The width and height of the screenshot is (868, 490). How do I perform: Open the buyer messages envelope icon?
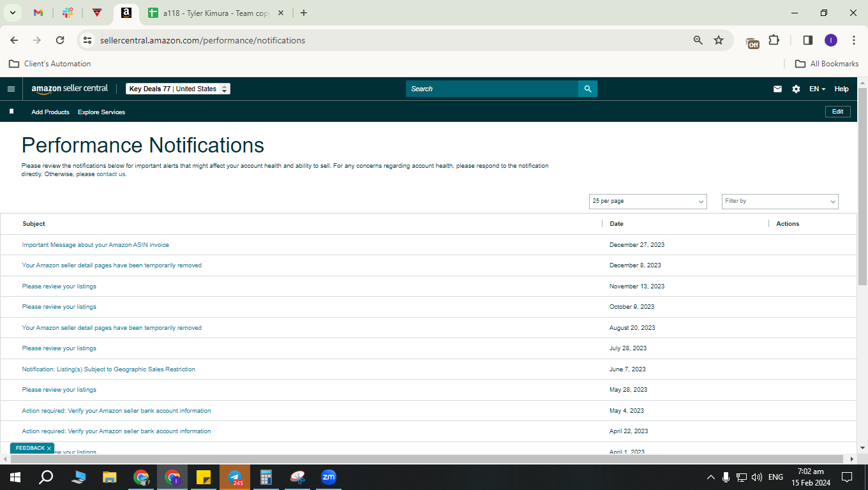[x=777, y=89]
